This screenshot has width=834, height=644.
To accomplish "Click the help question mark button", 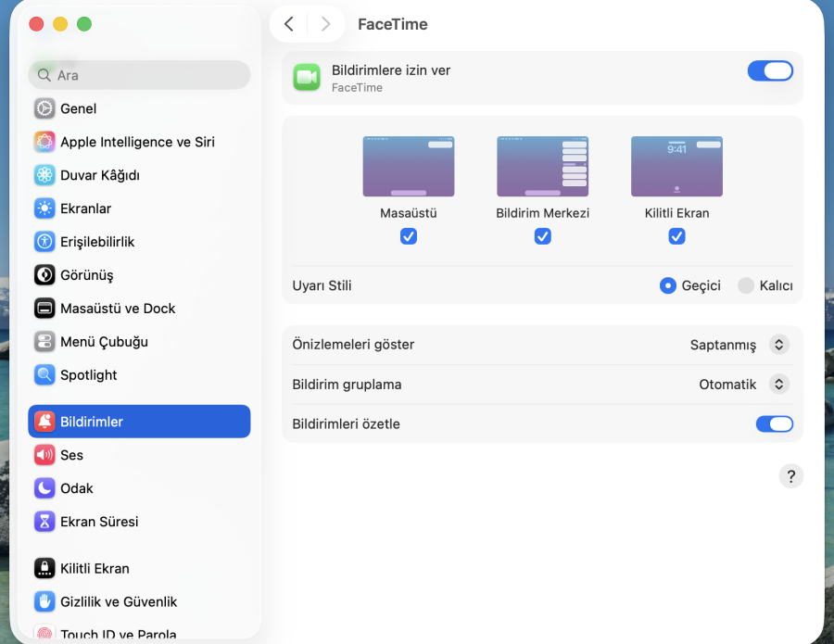I will [791, 475].
